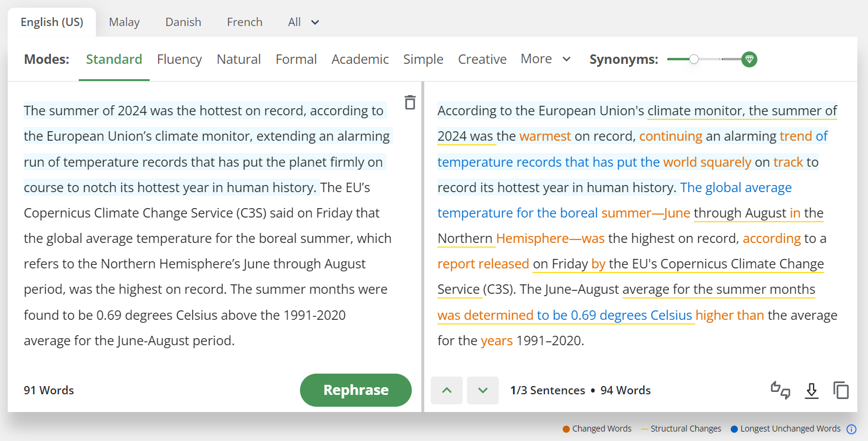Expand the All languages dropdown
The width and height of the screenshot is (868, 441).
click(304, 22)
